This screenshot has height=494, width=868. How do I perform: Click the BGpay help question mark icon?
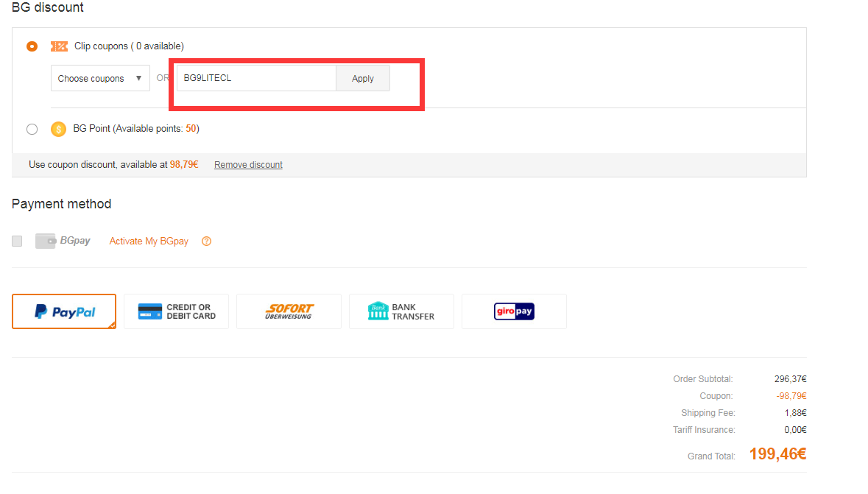coord(206,241)
